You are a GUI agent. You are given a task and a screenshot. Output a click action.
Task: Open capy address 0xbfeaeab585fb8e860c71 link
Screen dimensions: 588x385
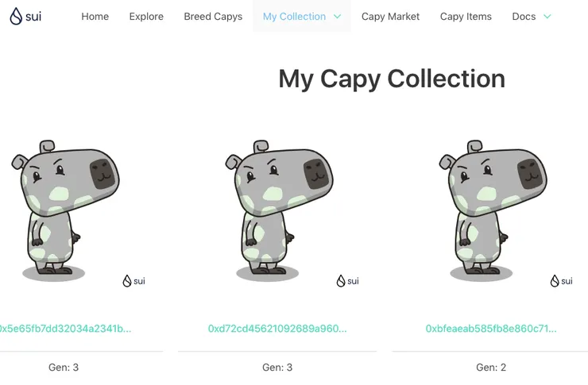491,329
